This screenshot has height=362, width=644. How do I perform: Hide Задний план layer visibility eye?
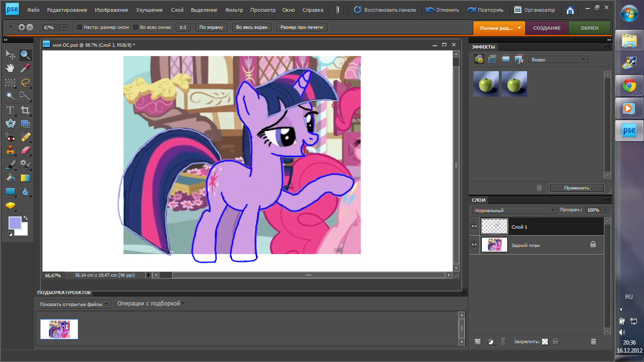click(474, 245)
